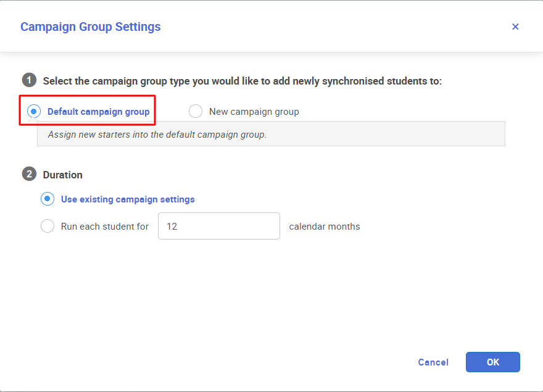Click the step 2 number badge

pos(30,174)
